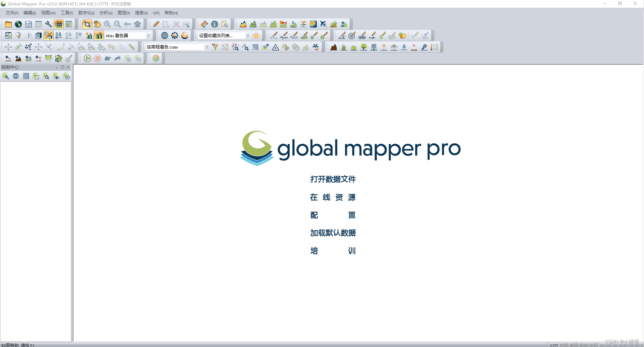The width and height of the screenshot is (644, 347).
Task: Click the view shed analysis icon
Action: (283, 24)
